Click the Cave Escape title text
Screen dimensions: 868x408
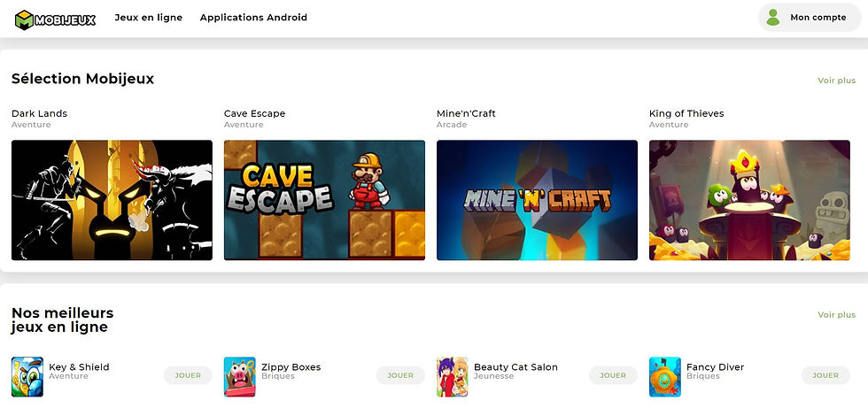[255, 113]
